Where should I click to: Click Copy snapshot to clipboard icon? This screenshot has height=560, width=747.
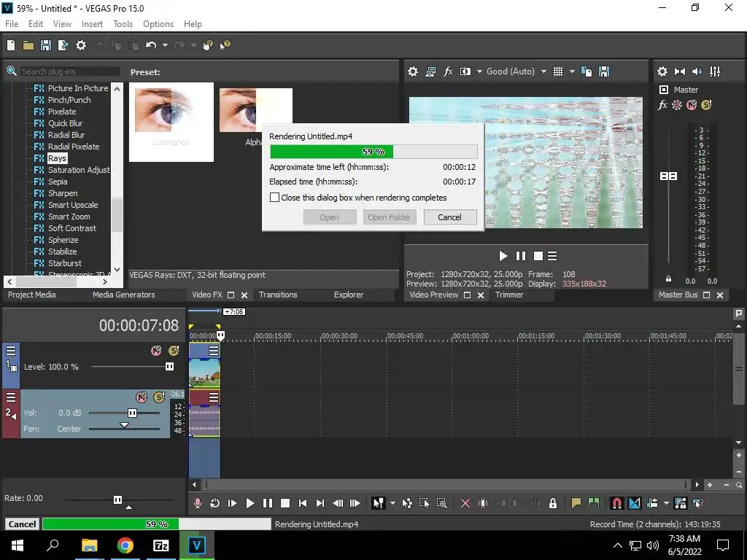(x=587, y=71)
